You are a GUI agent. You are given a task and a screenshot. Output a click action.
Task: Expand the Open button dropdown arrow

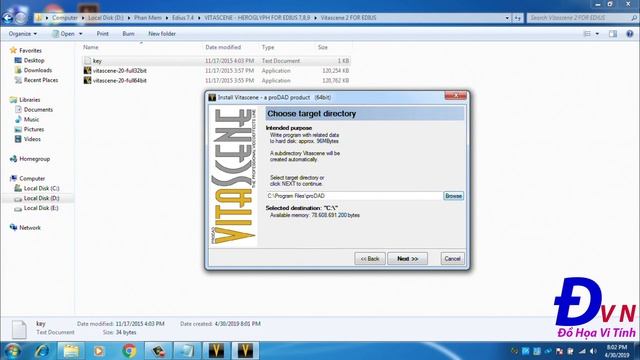(80, 34)
